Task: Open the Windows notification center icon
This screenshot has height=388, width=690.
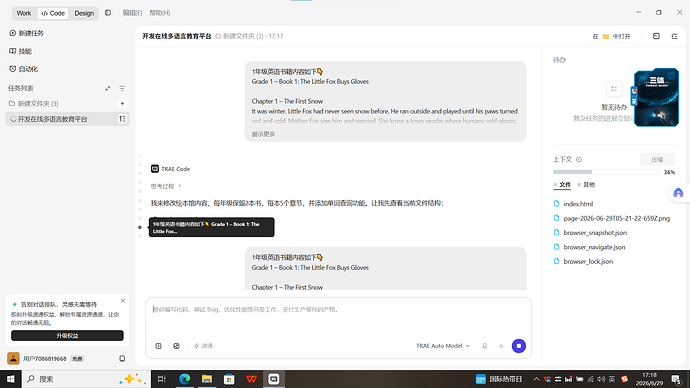Action: pyautogui.click(x=676, y=379)
